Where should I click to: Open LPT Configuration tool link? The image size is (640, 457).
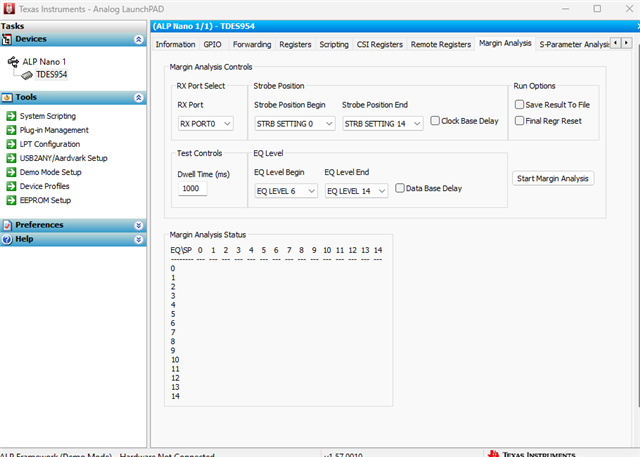(x=50, y=144)
